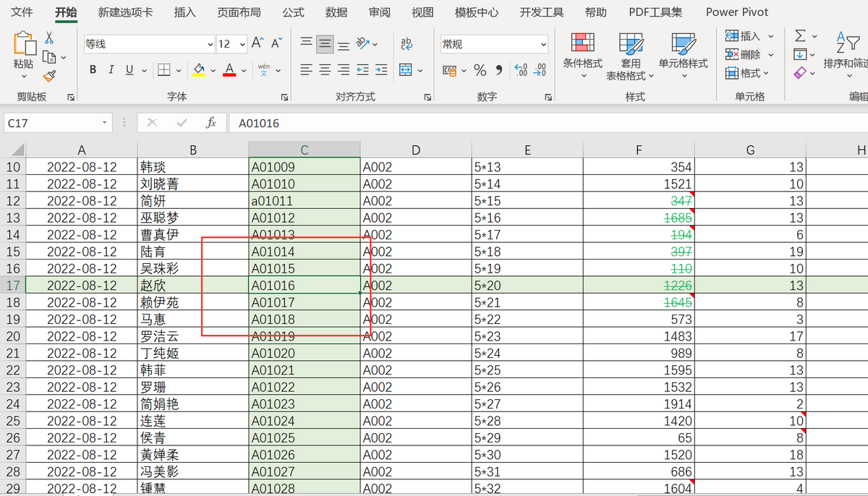The height and width of the screenshot is (496, 868).
Task: Apply red font color
Action: pos(229,70)
